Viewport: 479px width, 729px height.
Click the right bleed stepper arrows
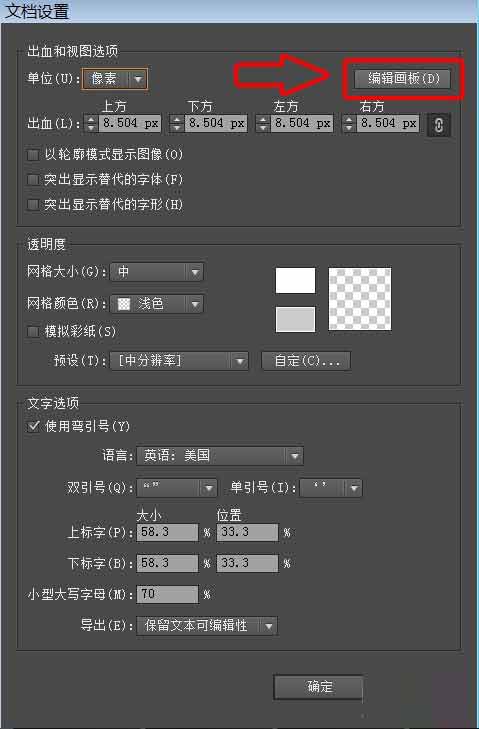[349, 124]
